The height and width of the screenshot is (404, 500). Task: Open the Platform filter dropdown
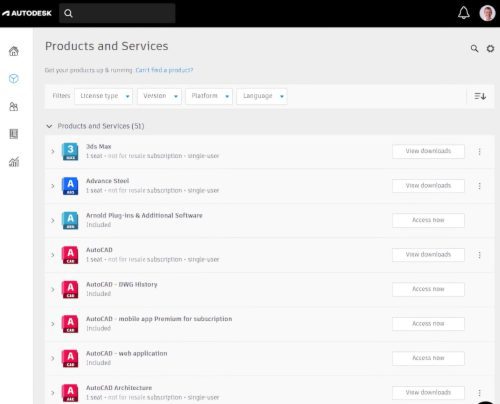point(209,96)
